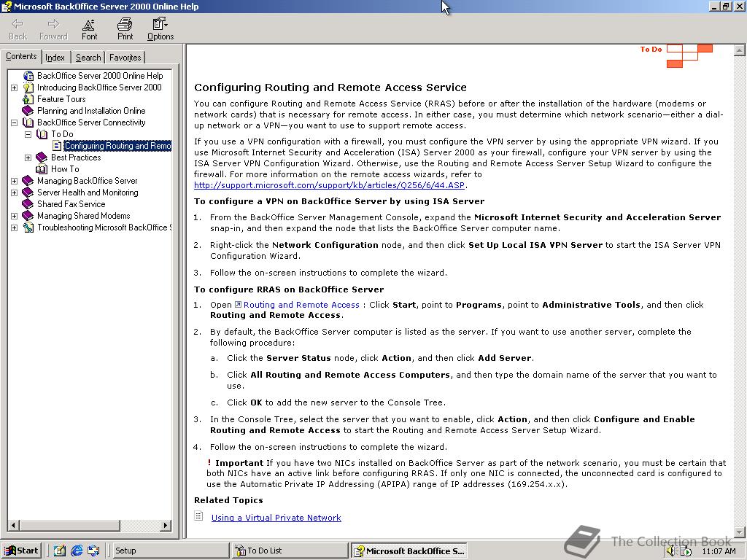
Task: Open the support.microsoft.com Q256644 article link
Action: (x=329, y=185)
